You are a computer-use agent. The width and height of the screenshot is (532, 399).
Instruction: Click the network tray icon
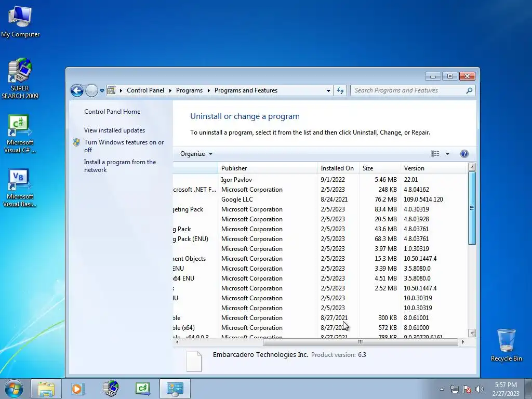[454, 389]
